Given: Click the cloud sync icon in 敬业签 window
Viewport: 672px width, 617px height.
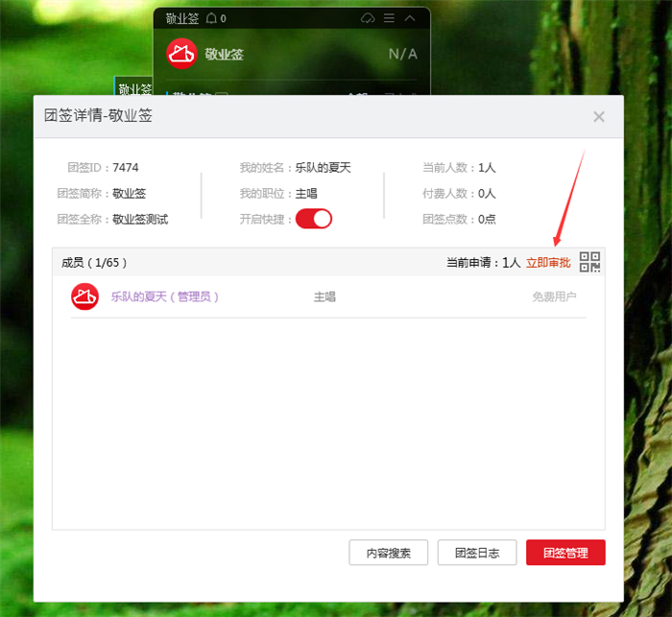Looking at the screenshot, I should click(x=368, y=18).
